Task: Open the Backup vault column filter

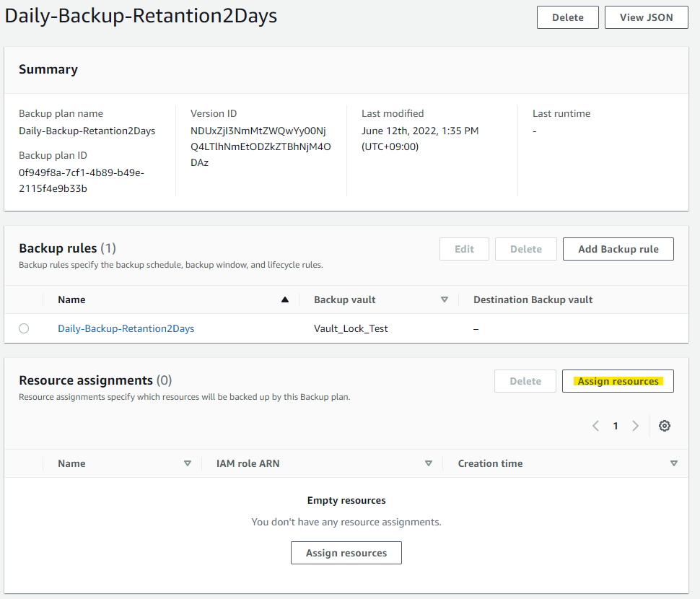Action: pyautogui.click(x=445, y=299)
